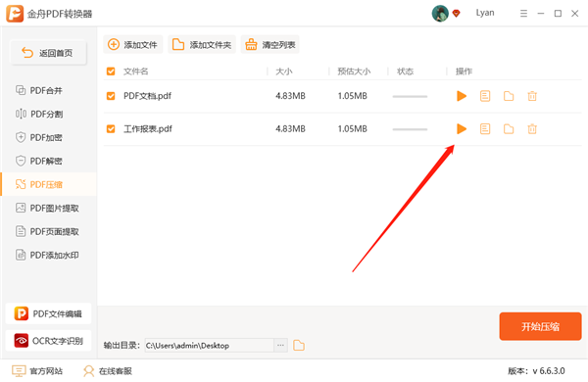
Task: Return to home via 返回首页
Action: [x=48, y=53]
